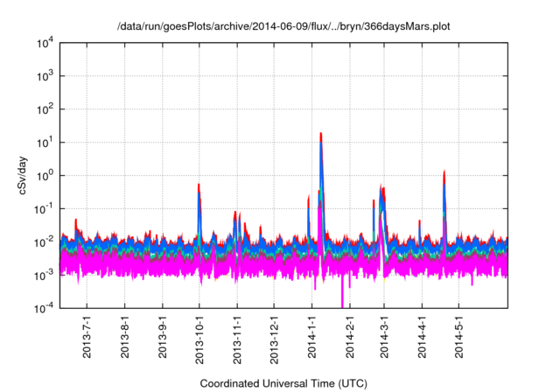Click the Coordinated Universal Time axis label
The image size is (560, 392).
284,383
